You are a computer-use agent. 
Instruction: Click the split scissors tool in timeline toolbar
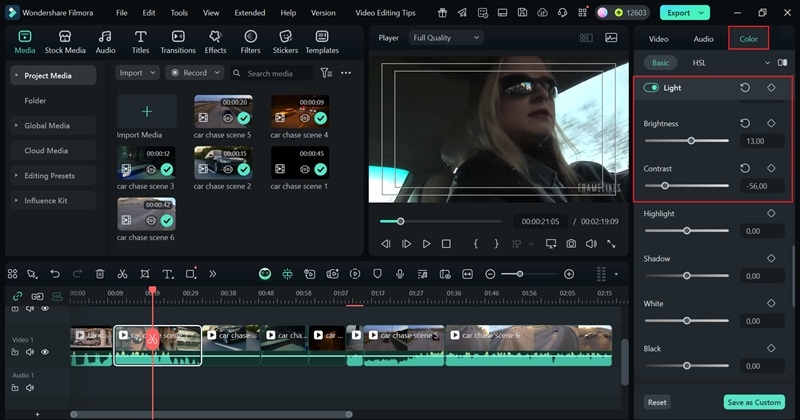(x=122, y=274)
